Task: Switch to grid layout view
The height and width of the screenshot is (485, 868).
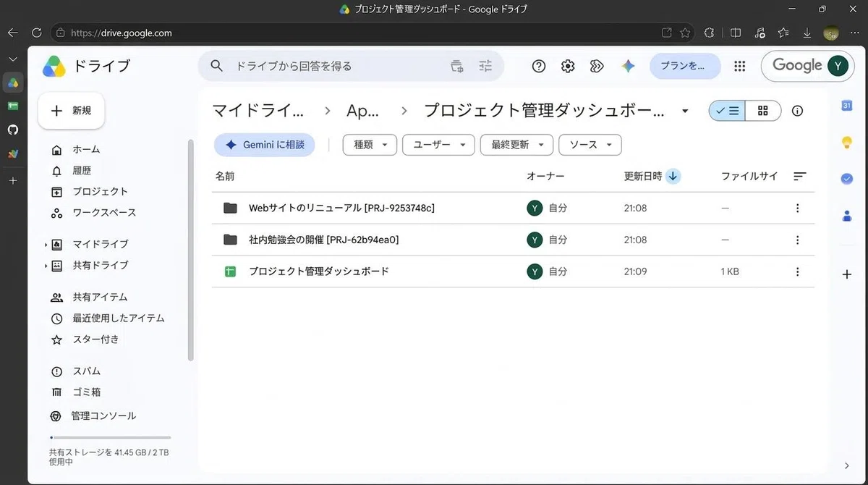Action: [x=763, y=111]
